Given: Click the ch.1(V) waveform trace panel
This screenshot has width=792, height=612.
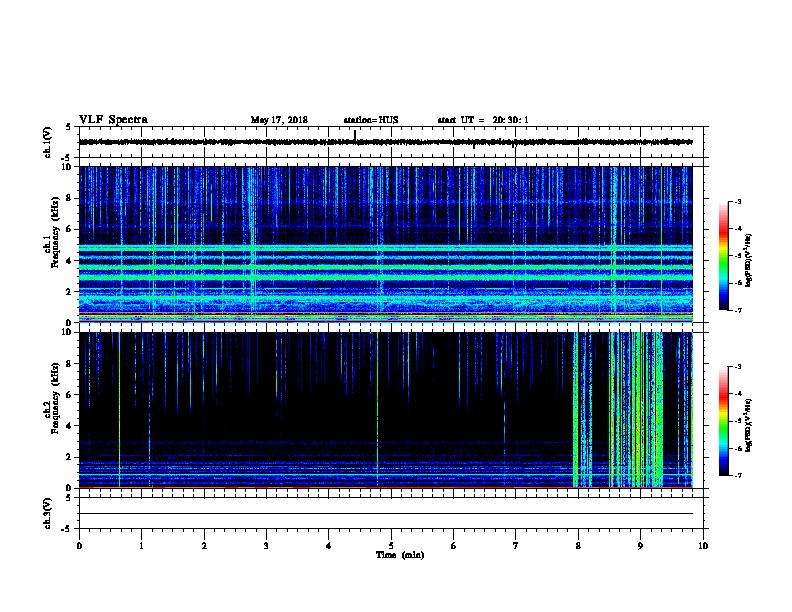Looking at the screenshot, I should [393, 142].
